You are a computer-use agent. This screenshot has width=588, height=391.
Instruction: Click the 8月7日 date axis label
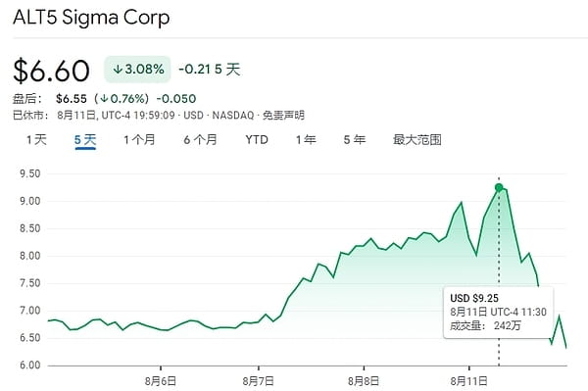[258, 381]
